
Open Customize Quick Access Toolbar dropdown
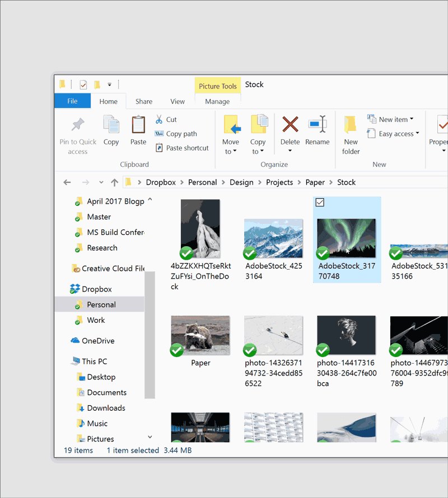click(x=109, y=84)
